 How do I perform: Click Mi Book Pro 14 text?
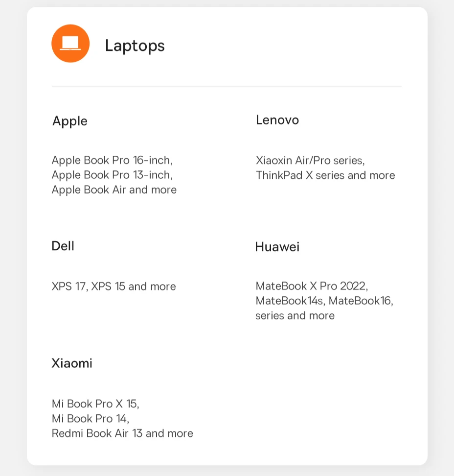pyautogui.click(x=91, y=419)
